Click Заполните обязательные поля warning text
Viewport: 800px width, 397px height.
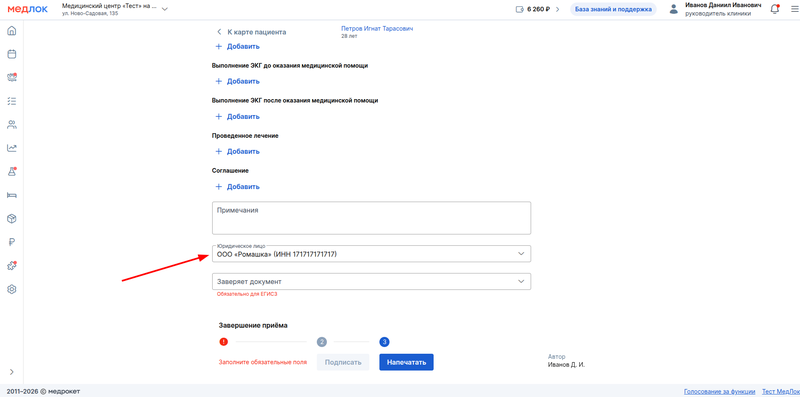coord(263,362)
